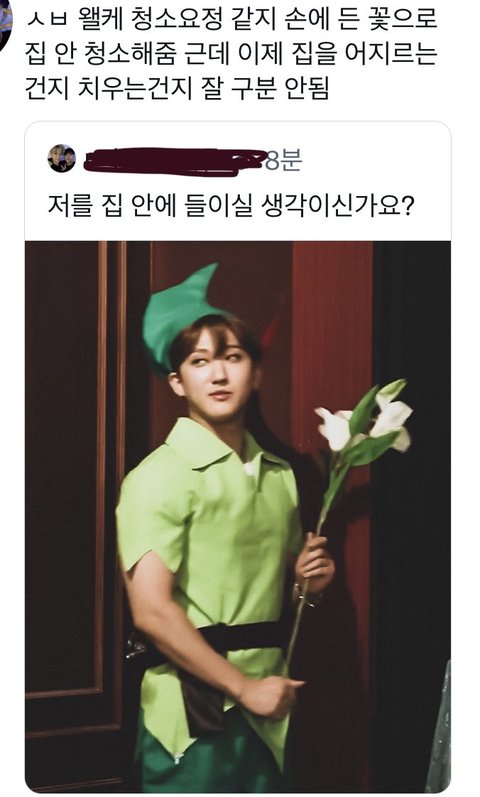Click the line "집 안 청소해줌 근데 이제"

(231, 54)
